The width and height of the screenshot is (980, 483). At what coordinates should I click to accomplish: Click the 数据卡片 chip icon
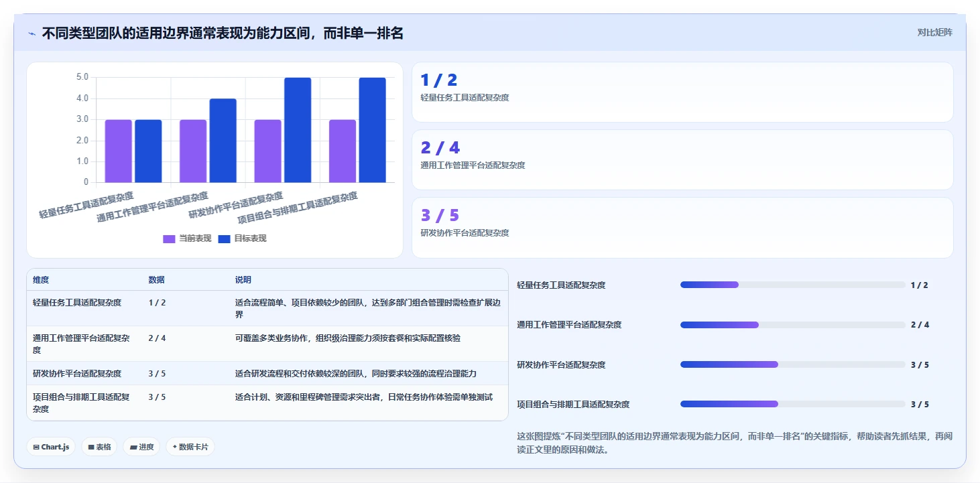(175, 447)
